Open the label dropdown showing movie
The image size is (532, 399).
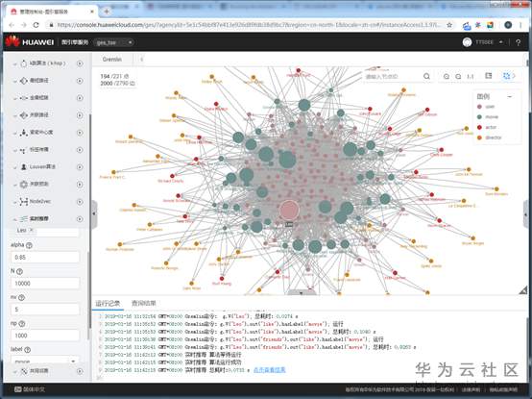point(45,361)
